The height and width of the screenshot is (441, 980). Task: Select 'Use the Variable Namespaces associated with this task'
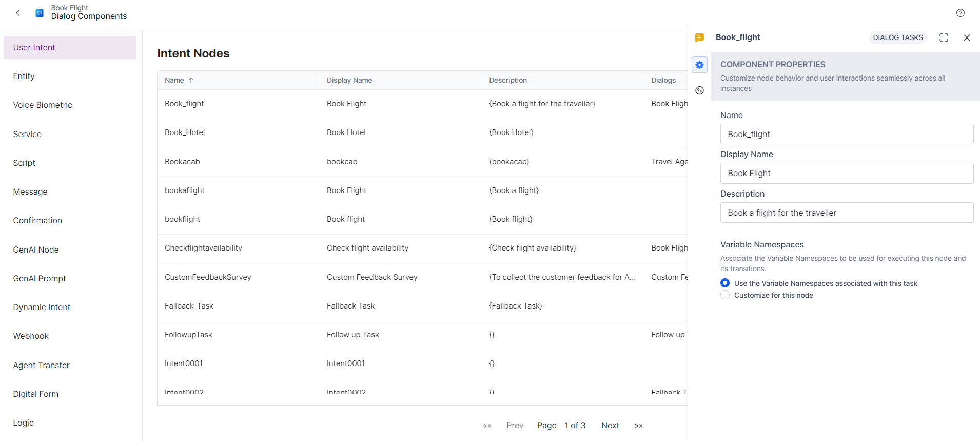[725, 283]
